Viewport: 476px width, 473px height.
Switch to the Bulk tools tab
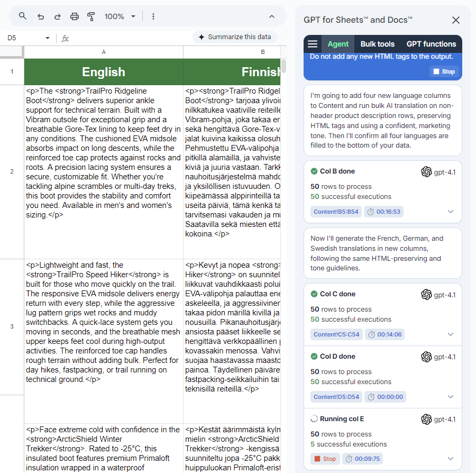point(377,44)
